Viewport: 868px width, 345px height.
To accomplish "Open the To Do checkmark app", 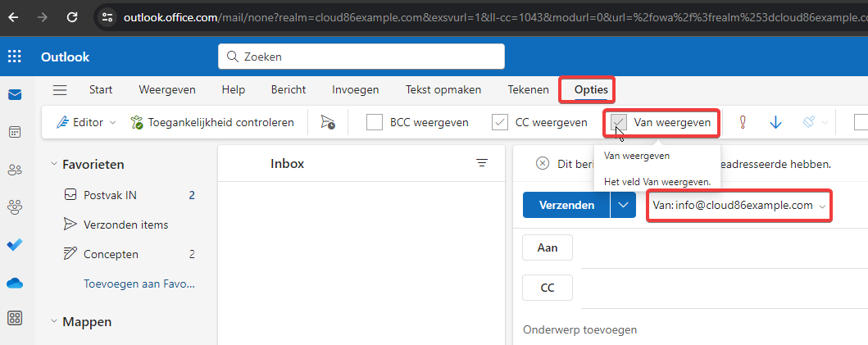I will point(15,244).
